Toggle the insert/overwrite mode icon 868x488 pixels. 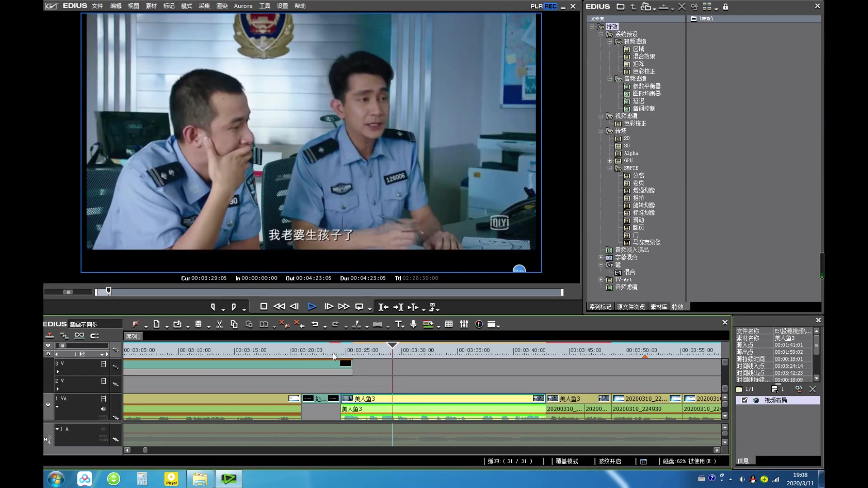tap(49, 335)
